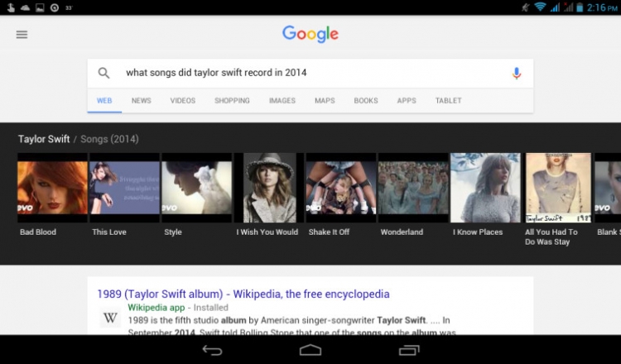Tap the Wi-Fi status icon

pyautogui.click(x=539, y=7)
